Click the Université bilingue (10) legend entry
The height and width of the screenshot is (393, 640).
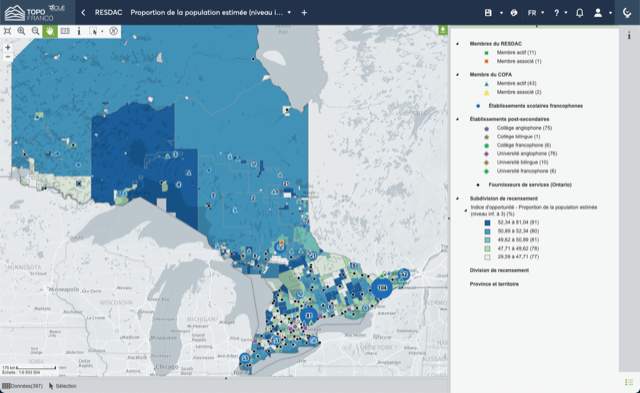(x=522, y=162)
